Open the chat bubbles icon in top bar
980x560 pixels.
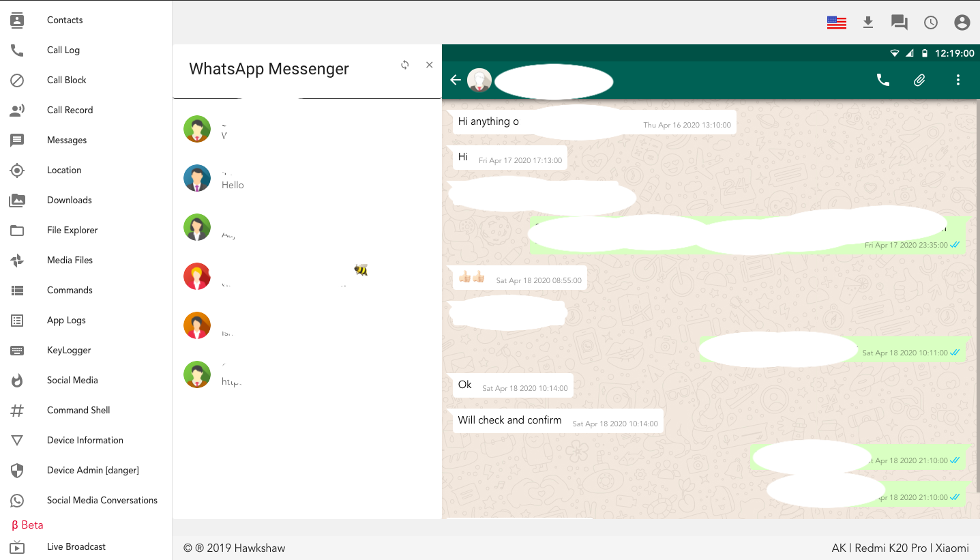tap(900, 23)
